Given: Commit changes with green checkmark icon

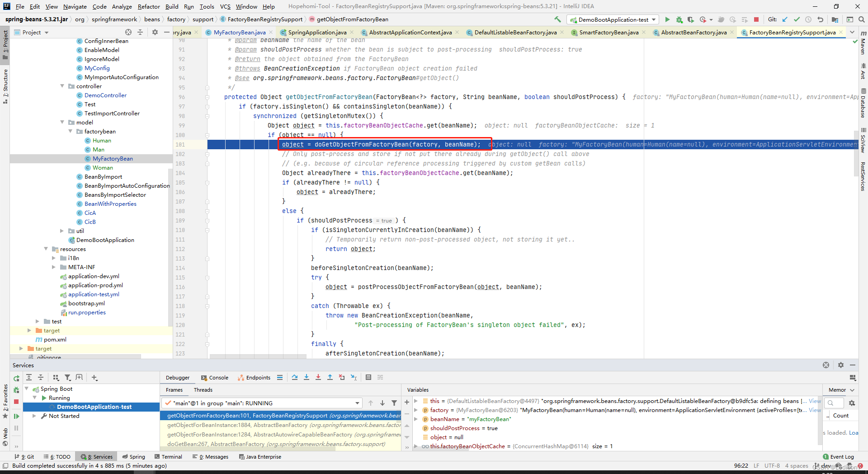Looking at the screenshot, I should click(x=797, y=19).
